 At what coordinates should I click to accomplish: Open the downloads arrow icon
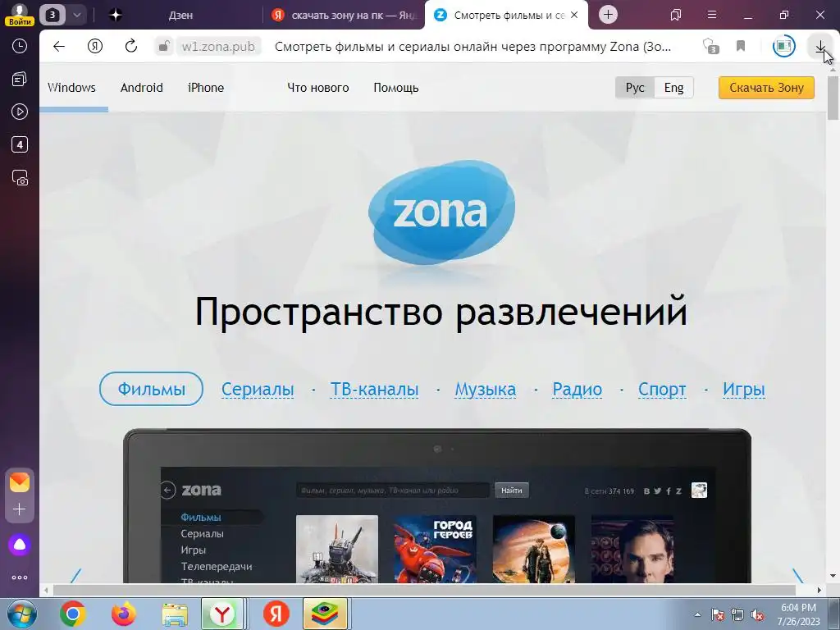pos(820,47)
